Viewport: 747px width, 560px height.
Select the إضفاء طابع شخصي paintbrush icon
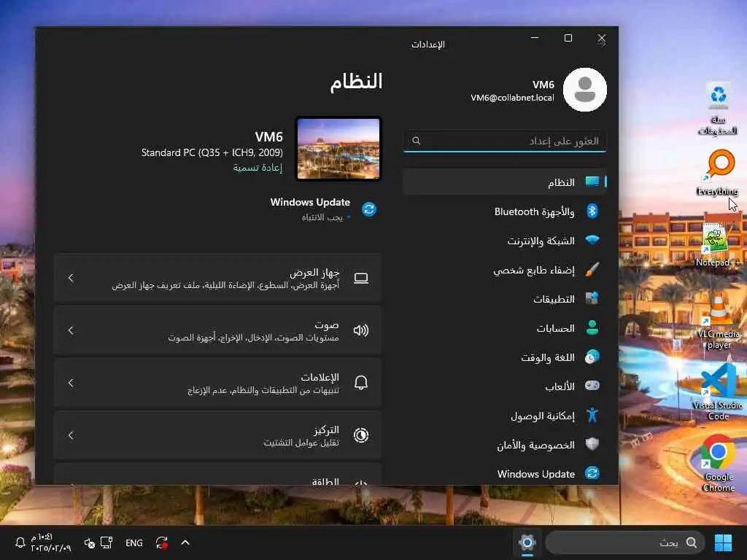(592, 270)
